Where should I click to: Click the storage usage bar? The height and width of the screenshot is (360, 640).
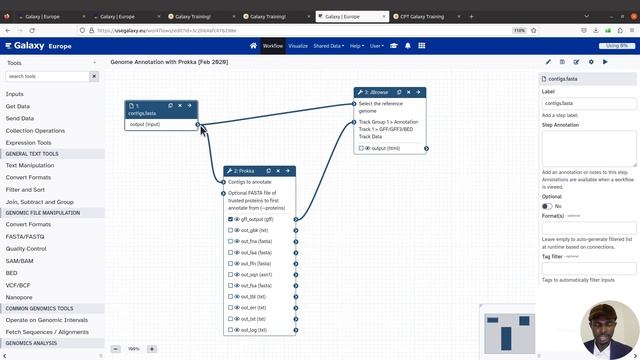point(617,46)
